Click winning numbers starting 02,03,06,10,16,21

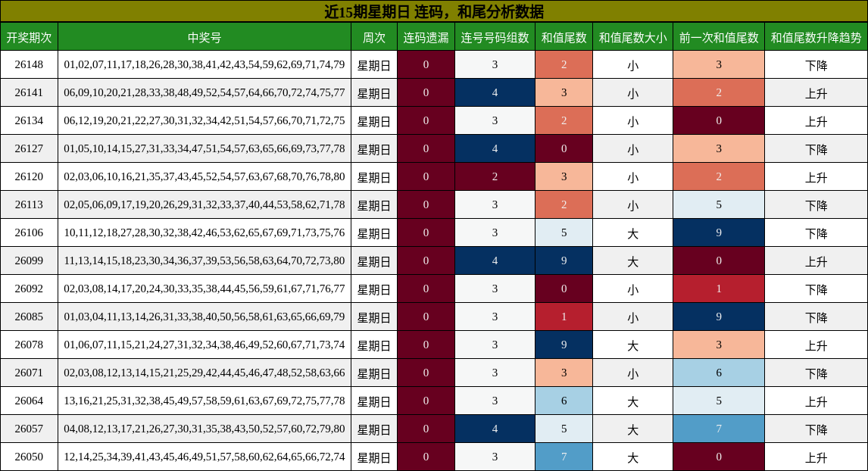coord(205,176)
